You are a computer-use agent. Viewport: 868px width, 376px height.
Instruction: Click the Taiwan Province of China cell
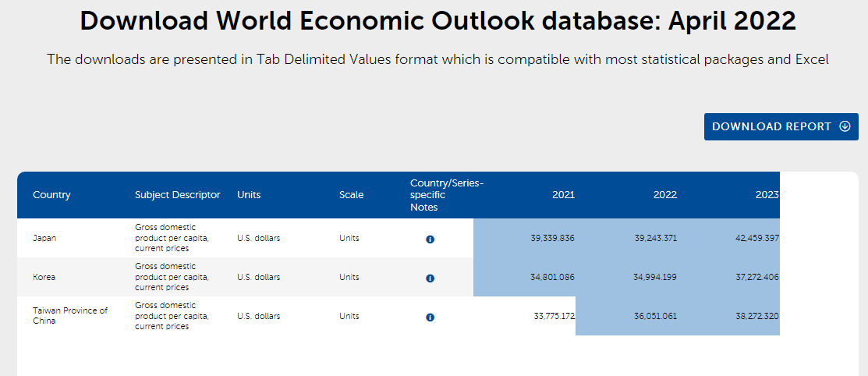69,316
